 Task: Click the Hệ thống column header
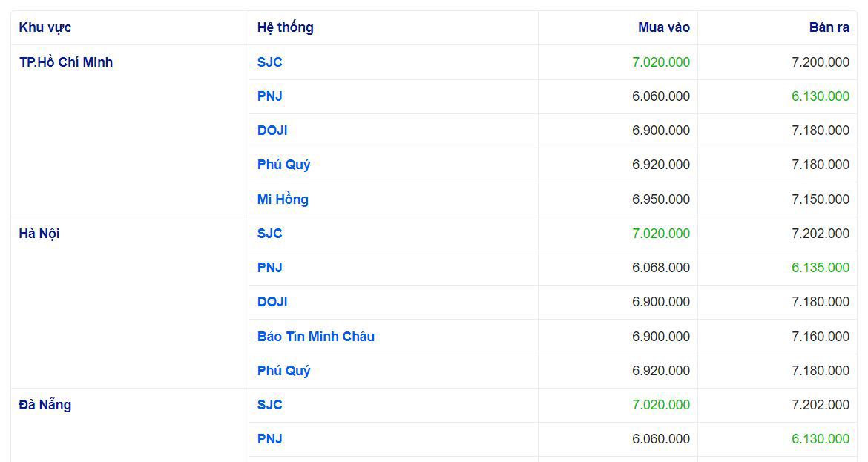(285, 27)
